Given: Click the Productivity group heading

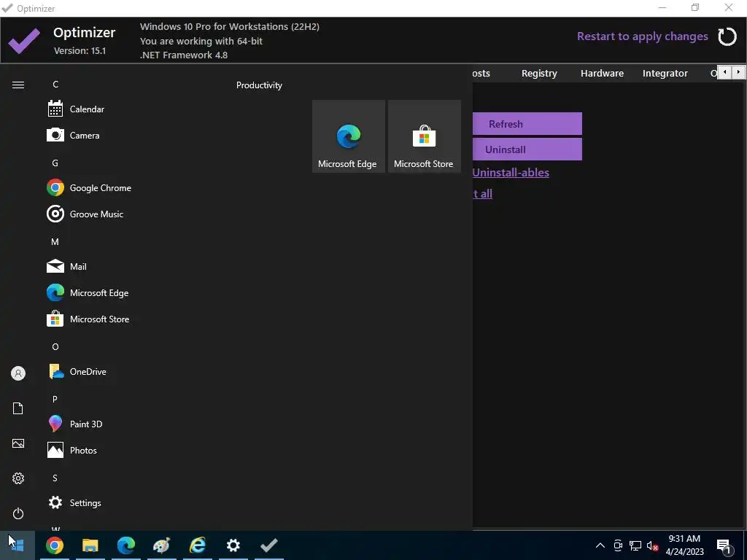Looking at the screenshot, I should pyautogui.click(x=259, y=85).
